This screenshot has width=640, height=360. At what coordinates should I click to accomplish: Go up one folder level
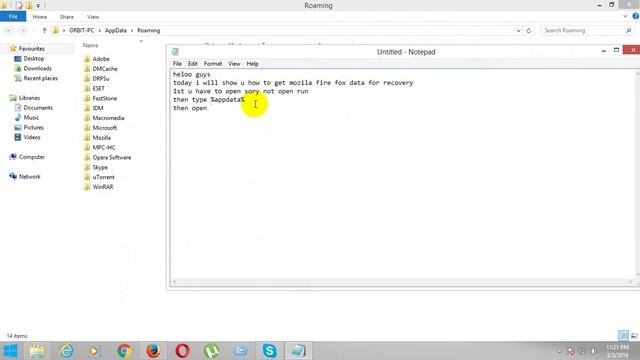(44, 31)
